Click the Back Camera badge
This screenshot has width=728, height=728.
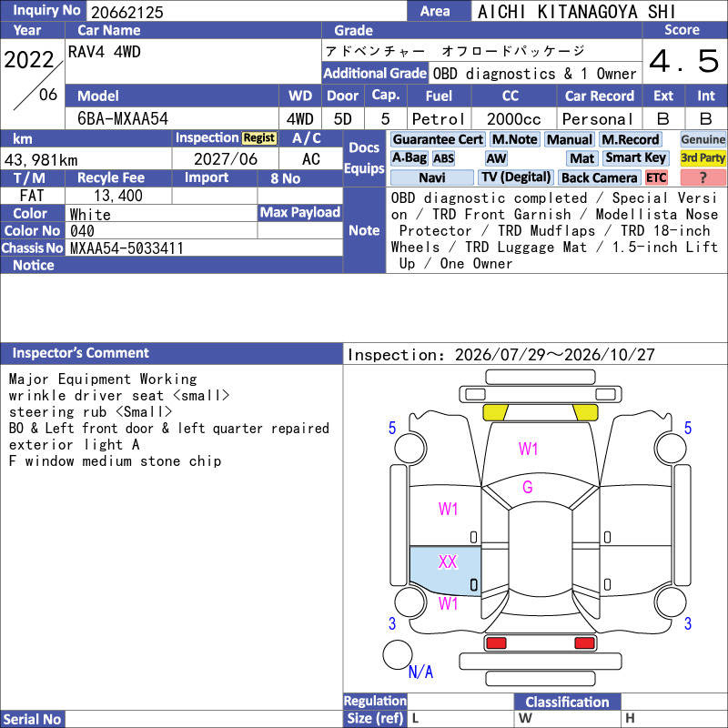(x=600, y=177)
